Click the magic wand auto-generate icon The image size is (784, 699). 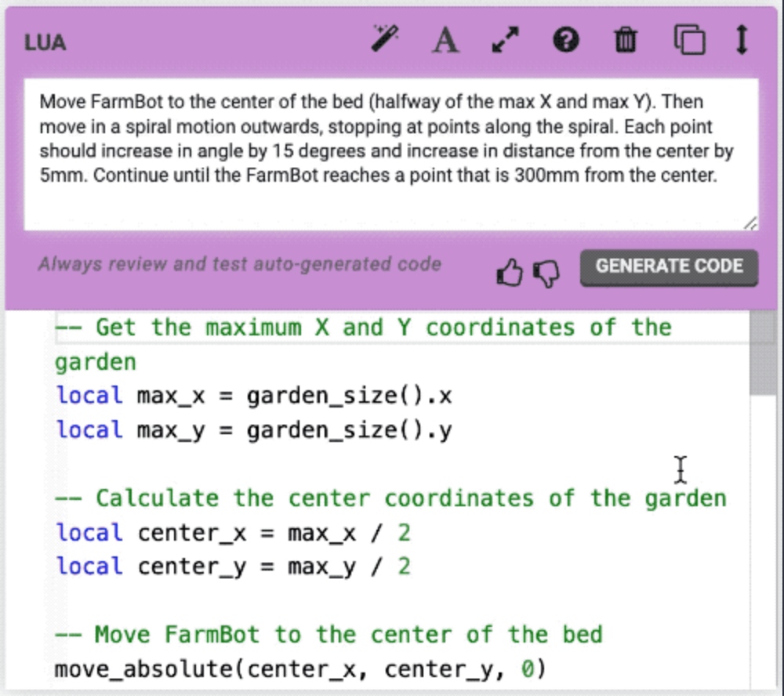click(384, 38)
